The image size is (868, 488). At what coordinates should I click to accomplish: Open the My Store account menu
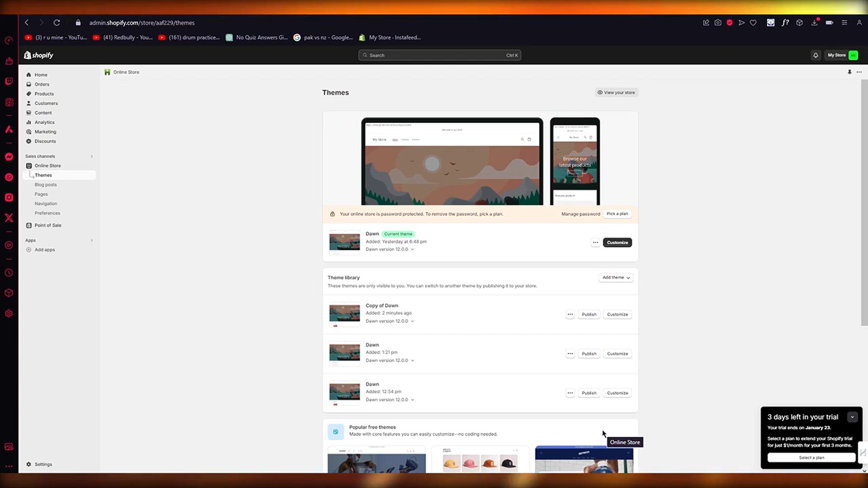point(842,55)
